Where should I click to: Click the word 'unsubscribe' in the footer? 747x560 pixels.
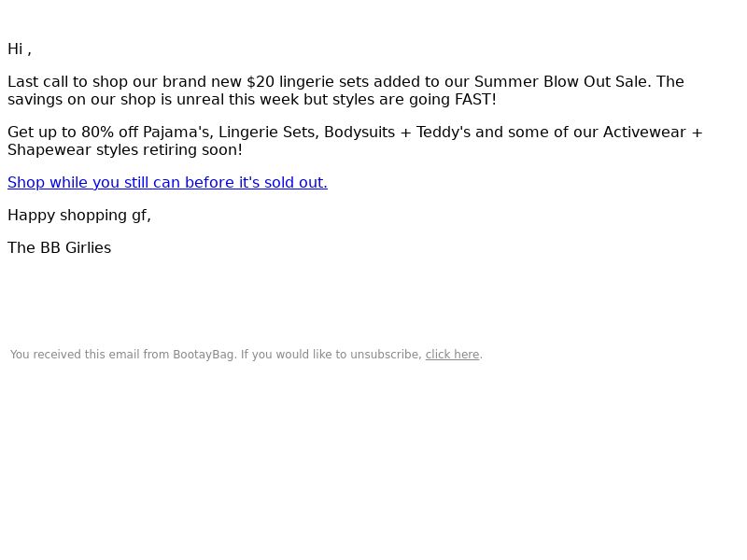(x=384, y=355)
